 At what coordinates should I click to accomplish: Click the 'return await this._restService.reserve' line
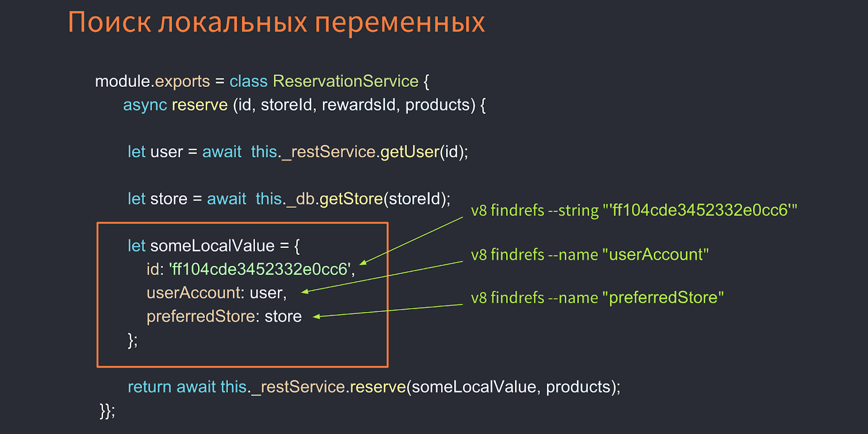click(x=374, y=387)
